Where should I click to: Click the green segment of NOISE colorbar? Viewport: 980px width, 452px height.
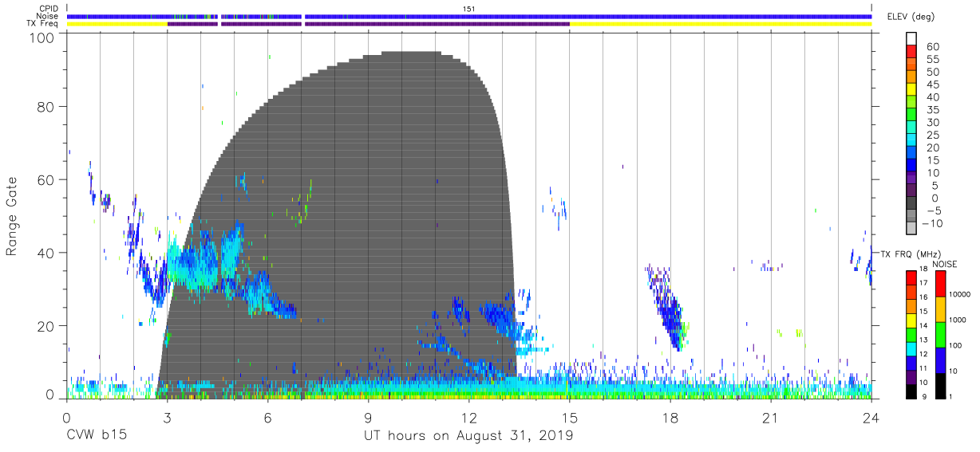point(942,334)
